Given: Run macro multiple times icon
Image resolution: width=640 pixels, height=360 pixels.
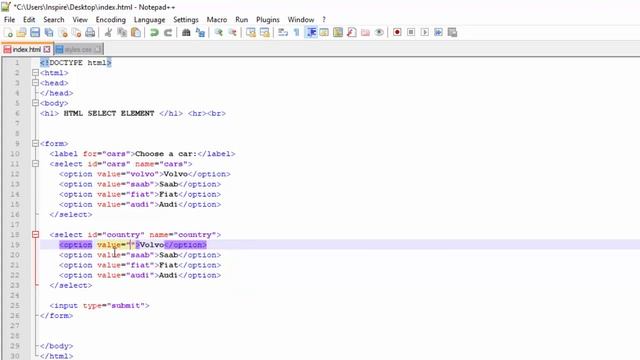Looking at the screenshot, I should coord(438,33).
